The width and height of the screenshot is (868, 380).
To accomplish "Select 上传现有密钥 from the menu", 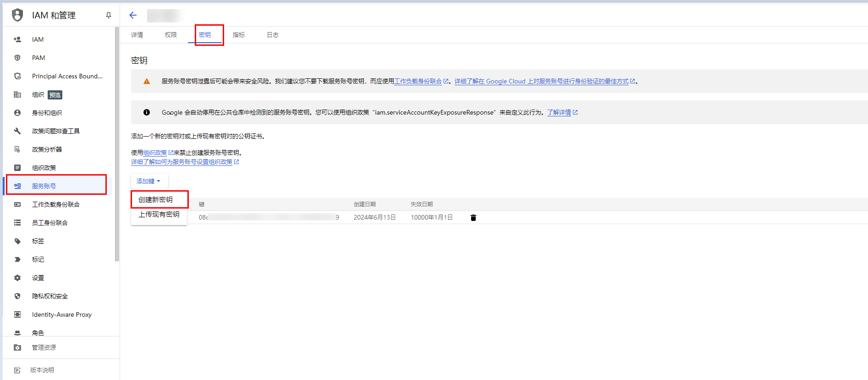I will 159,214.
